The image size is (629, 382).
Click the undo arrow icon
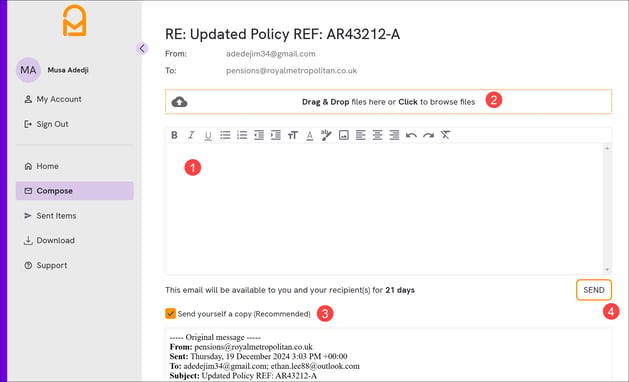[411, 135]
